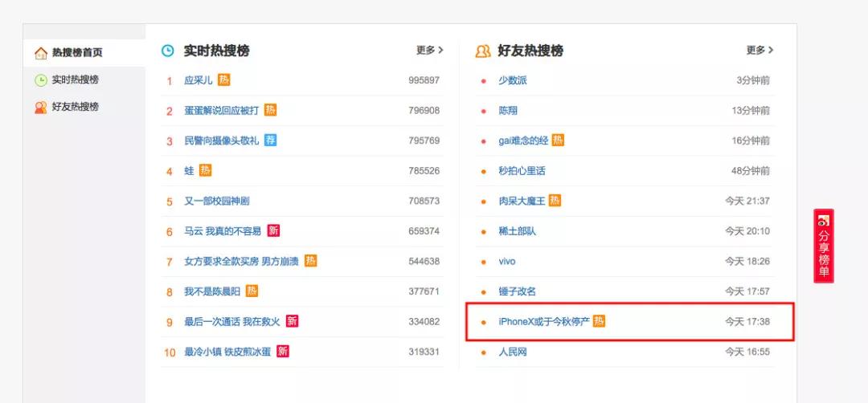
Task: Open the 陈翔 friend search
Action: pyautogui.click(x=508, y=111)
